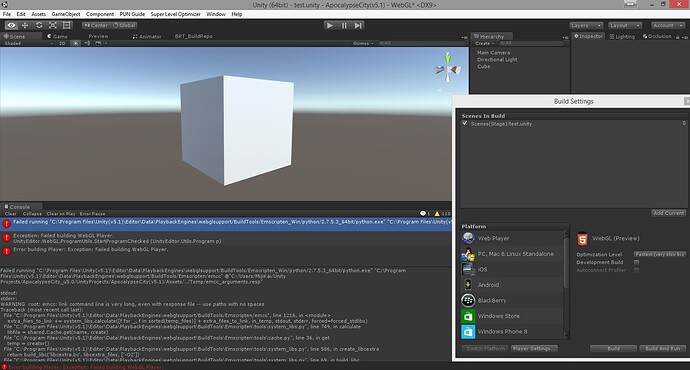Click the Hierarchy search field
The width and height of the screenshot is (690, 370).
(531, 44)
